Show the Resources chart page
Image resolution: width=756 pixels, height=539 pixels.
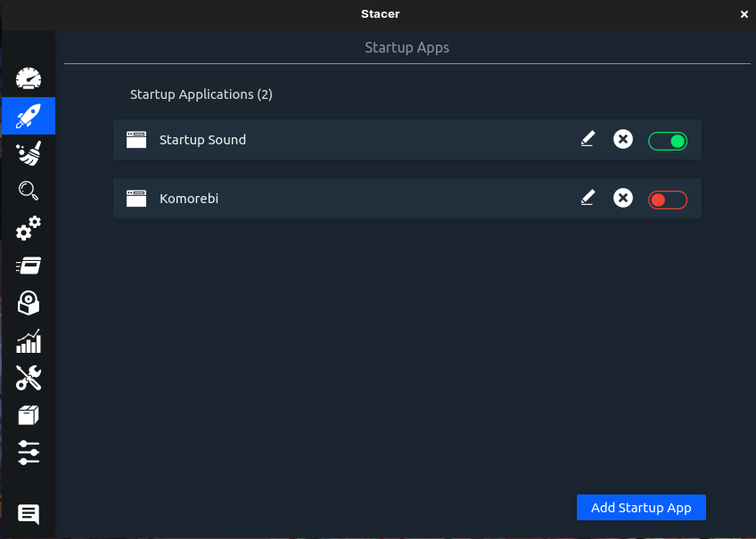(x=29, y=340)
